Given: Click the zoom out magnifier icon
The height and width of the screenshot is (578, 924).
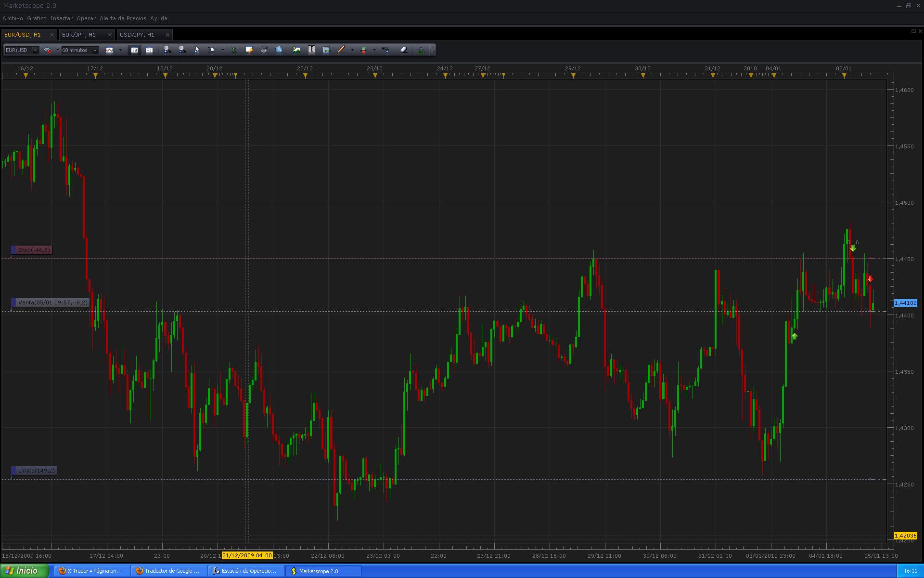Looking at the screenshot, I should pos(182,50).
